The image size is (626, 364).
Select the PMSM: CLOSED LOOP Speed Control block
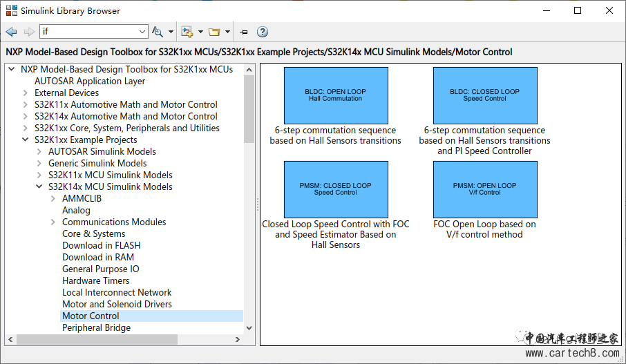tap(336, 189)
